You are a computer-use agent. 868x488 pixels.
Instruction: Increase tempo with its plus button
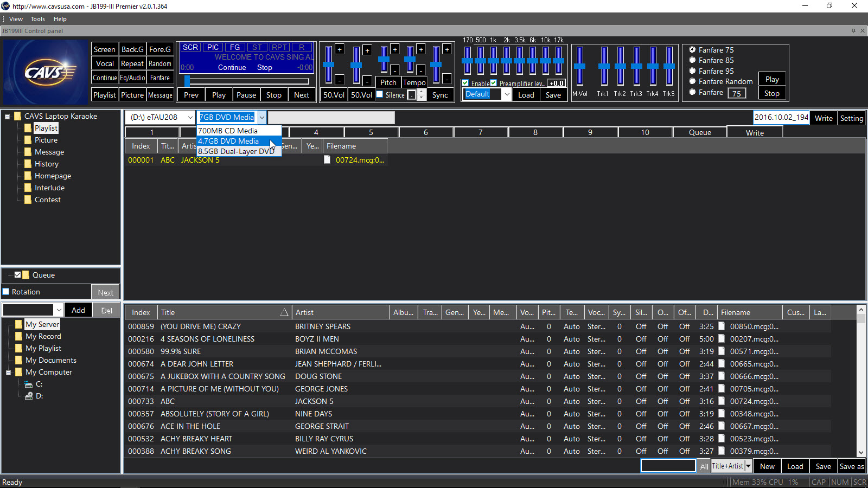pyautogui.click(x=421, y=49)
